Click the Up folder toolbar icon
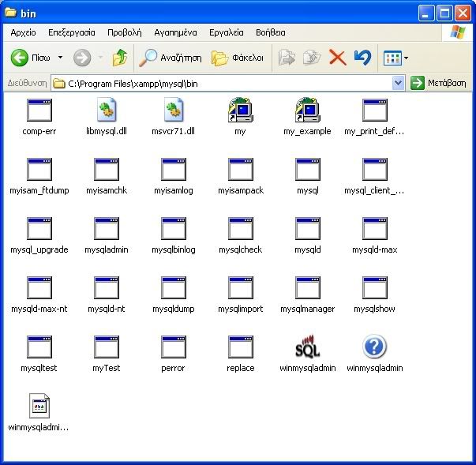Image resolution: width=476 pixels, height=465 pixels. click(x=120, y=58)
